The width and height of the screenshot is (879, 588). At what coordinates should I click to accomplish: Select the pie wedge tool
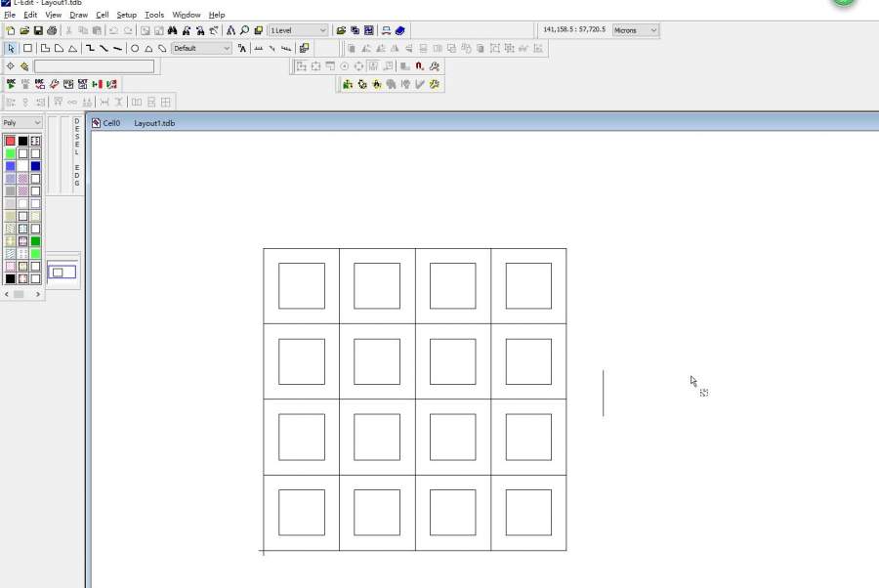[148, 48]
